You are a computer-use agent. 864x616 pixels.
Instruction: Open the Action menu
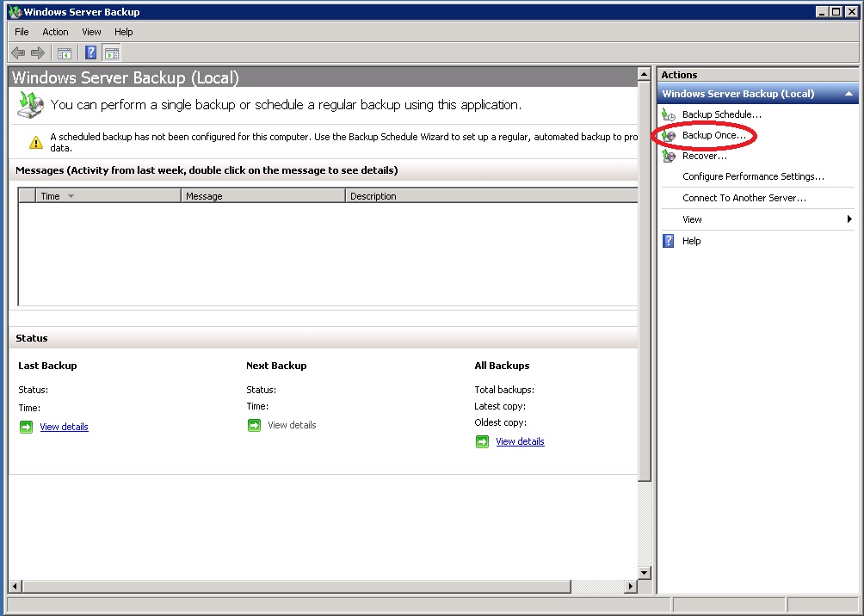55,32
